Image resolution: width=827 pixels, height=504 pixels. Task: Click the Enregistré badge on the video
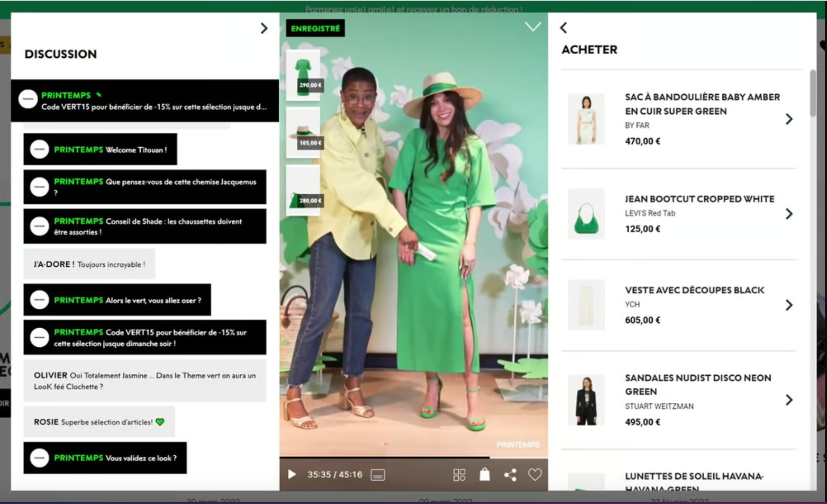point(315,28)
